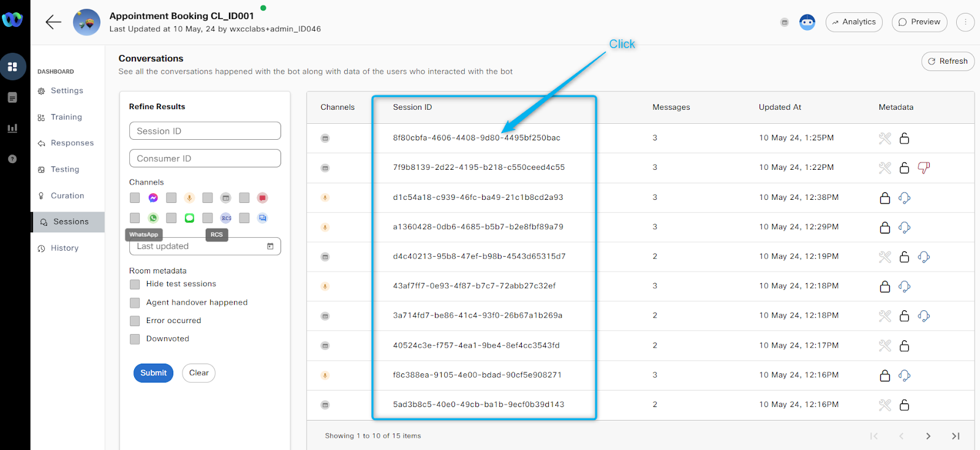Open the Training section in the sidebar
Screen dimensions: 980x450
coord(66,117)
